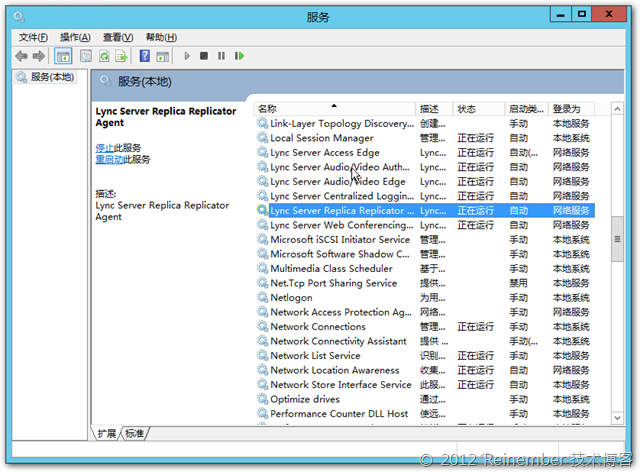The height and width of the screenshot is (472, 640).
Task: Select Network Connectivity Assistant service
Action: coord(425,341)
